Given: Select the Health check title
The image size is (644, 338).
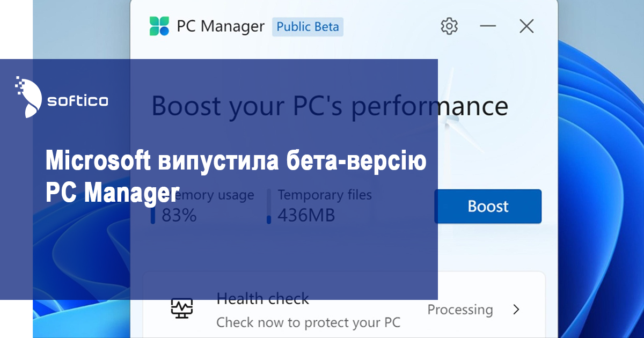Looking at the screenshot, I should click(262, 298).
